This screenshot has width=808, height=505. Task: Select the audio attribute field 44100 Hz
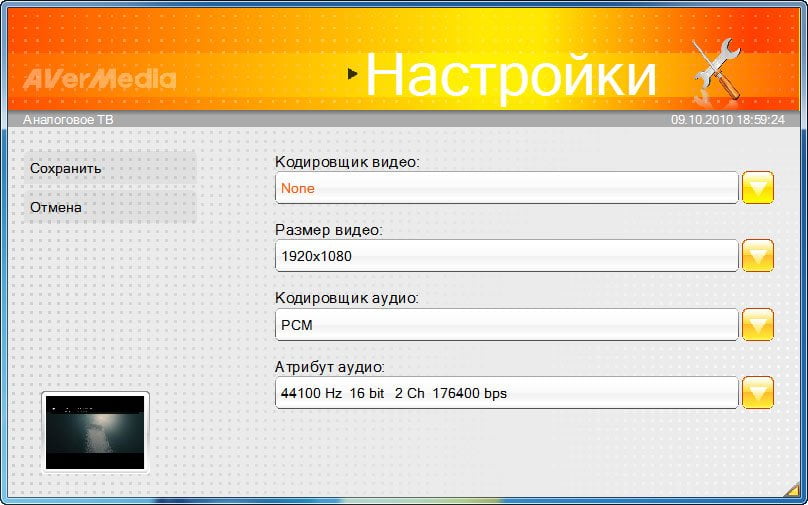(x=507, y=393)
